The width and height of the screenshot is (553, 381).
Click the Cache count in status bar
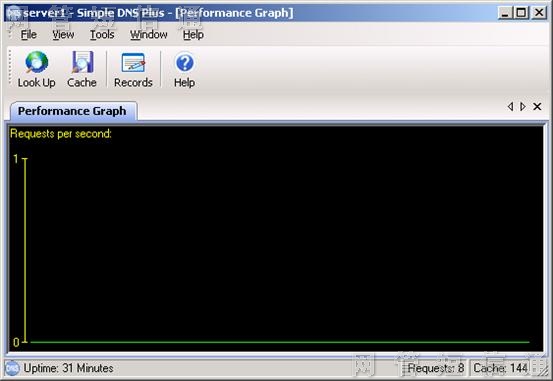click(x=500, y=368)
